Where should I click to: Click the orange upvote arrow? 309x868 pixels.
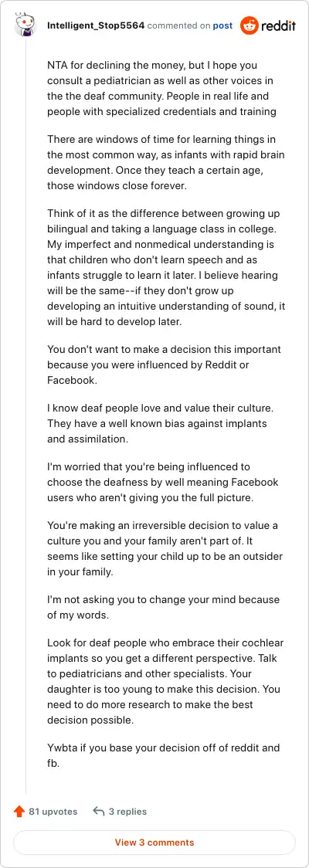point(19,812)
